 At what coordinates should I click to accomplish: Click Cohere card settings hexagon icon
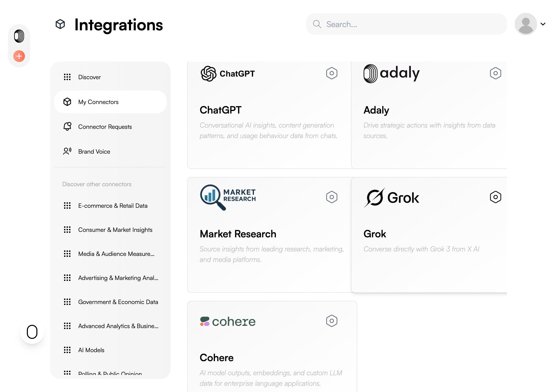[331, 321]
